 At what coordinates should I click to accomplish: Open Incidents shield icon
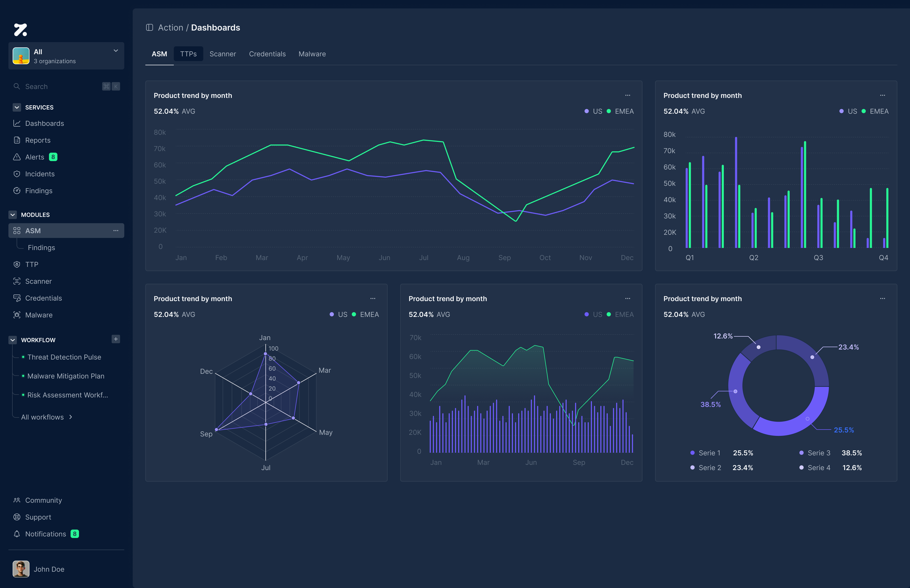pyautogui.click(x=17, y=174)
